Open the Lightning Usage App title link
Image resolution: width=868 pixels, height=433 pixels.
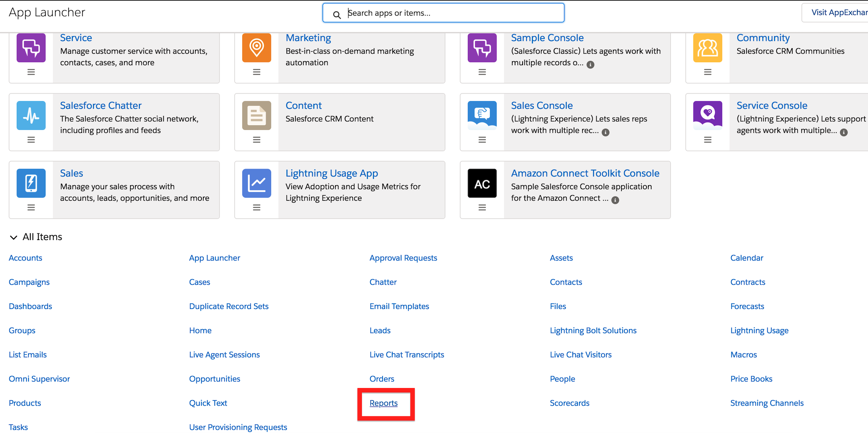[331, 173]
